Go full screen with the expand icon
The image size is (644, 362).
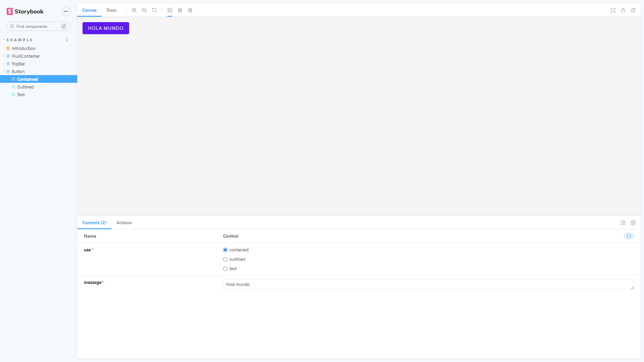coord(613,10)
